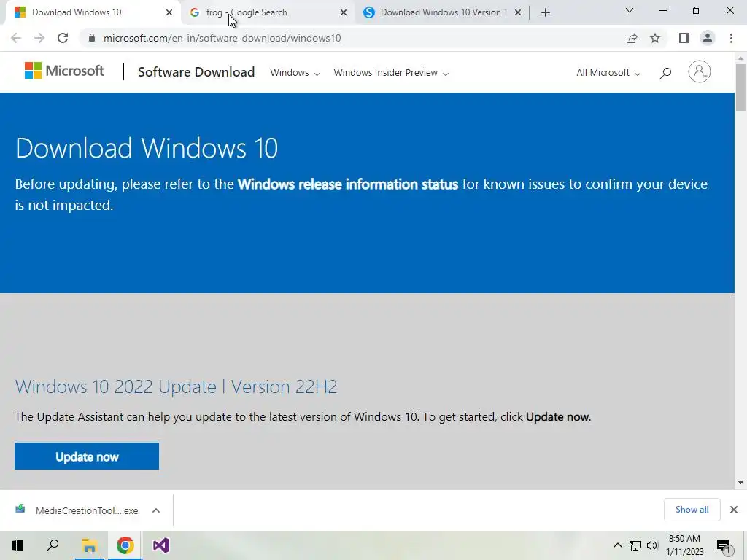
Task: Open Visual Studio from the taskbar
Action: pos(161,545)
